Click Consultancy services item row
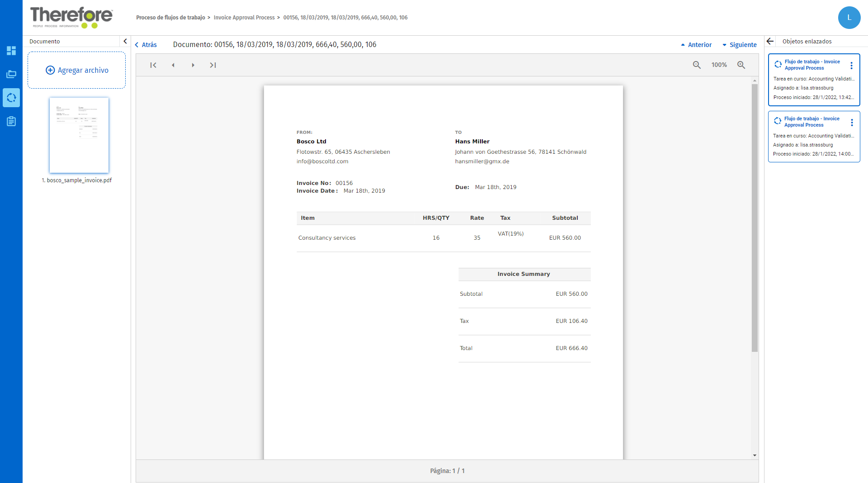Screen dimensions: 868x483 [x=443, y=238]
